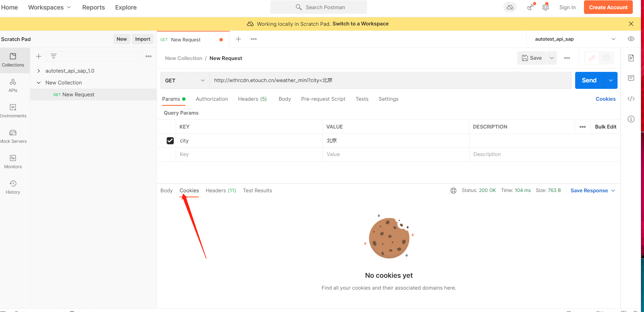Click the request URL input field
The height and width of the screenshot is (312, 644).
pos(390,80)
